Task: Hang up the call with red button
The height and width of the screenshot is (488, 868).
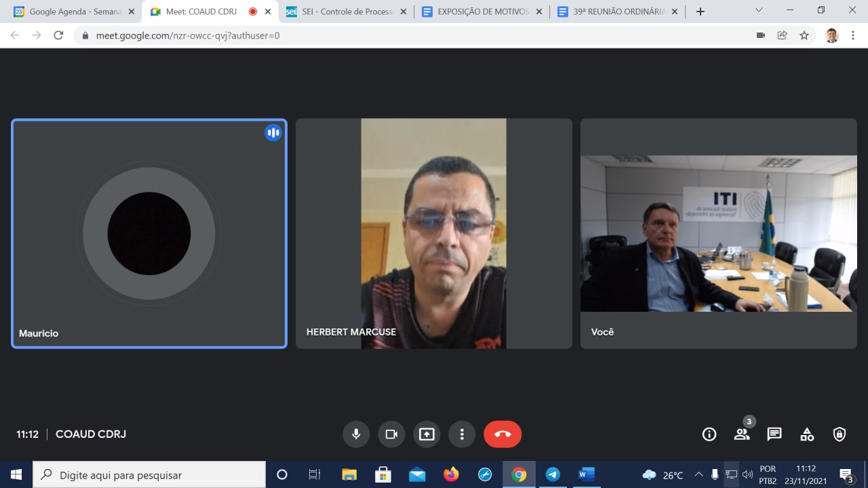Action: coord(502,434)
